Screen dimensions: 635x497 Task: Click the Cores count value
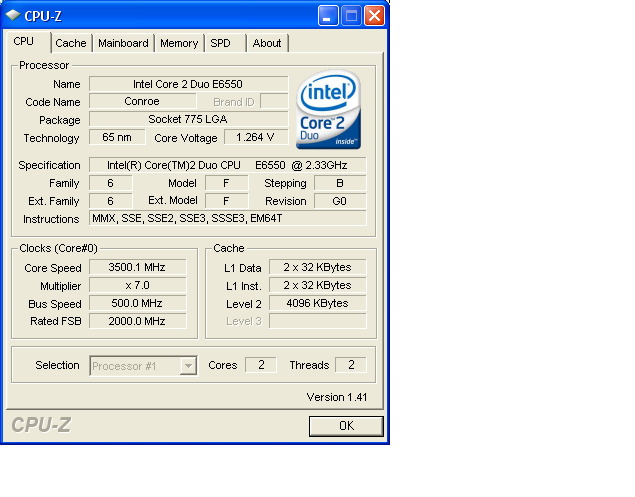[x=261, y=365]
